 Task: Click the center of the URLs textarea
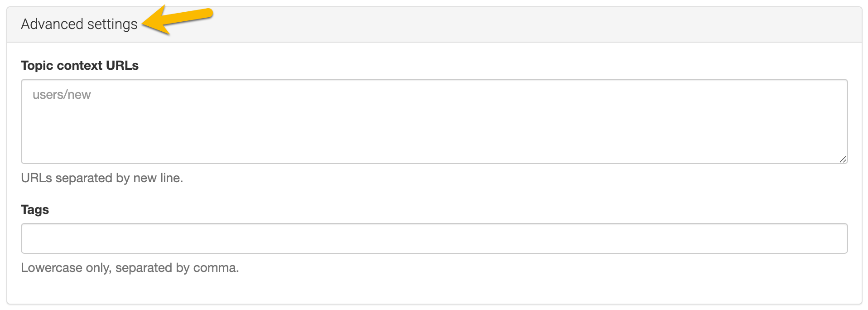coord(434,121)
